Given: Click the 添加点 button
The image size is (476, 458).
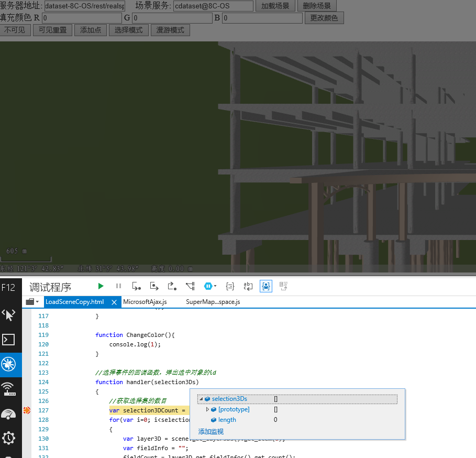Looking at the screenshot, I should 91,30.
